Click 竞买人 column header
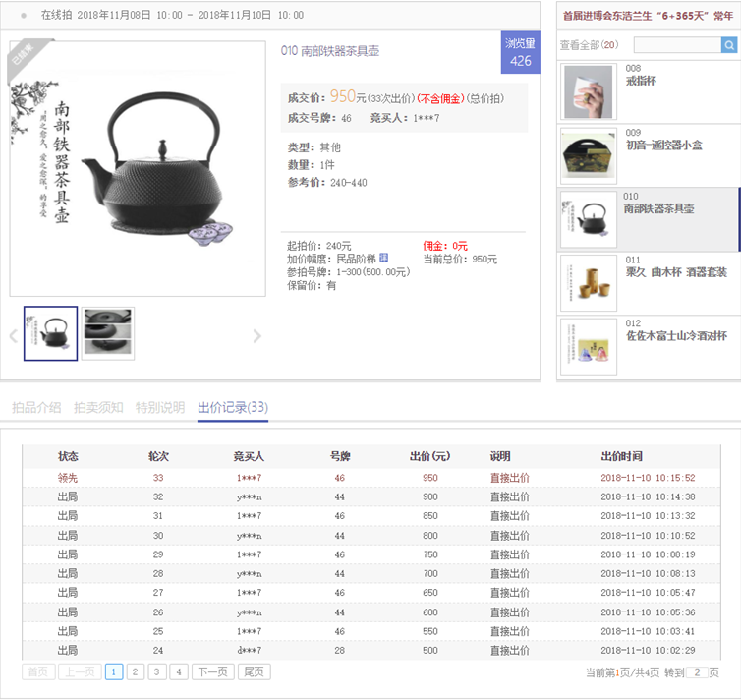 point(249,456)
